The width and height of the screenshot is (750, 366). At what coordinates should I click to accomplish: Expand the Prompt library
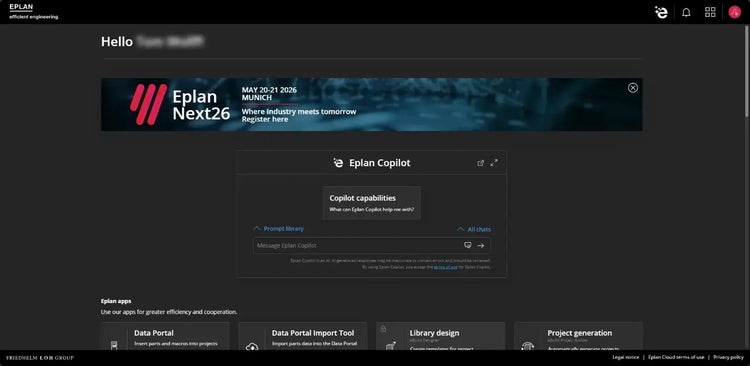coord(278,229)
